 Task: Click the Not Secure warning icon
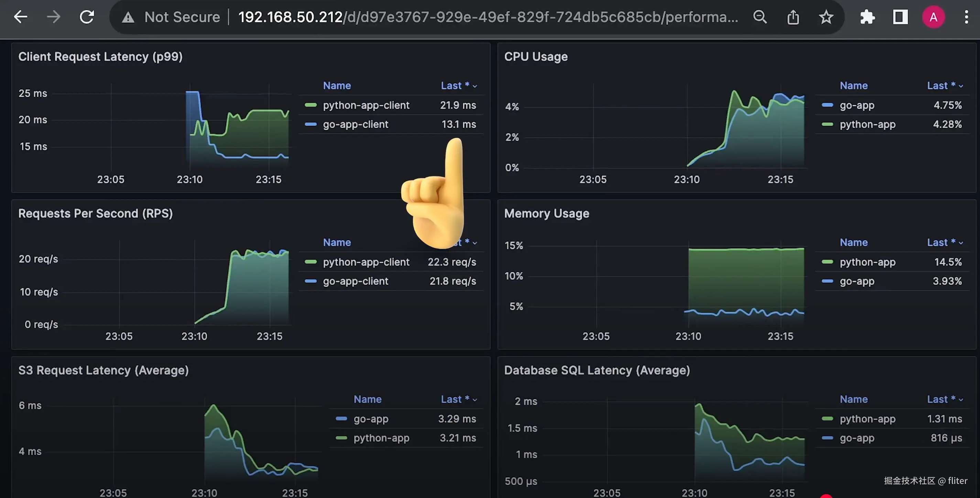(128, 18)
